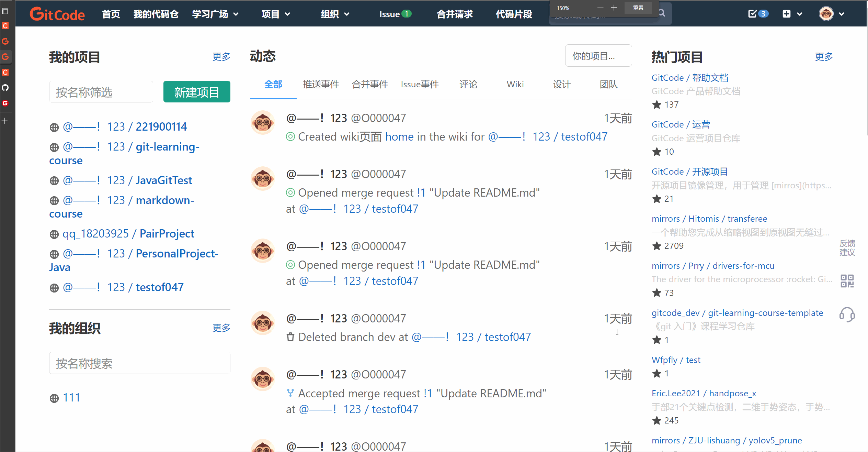The image size is (868, 452).
Task: Focus the 按名称搜索 organization search field
Action: coord(139,363)
